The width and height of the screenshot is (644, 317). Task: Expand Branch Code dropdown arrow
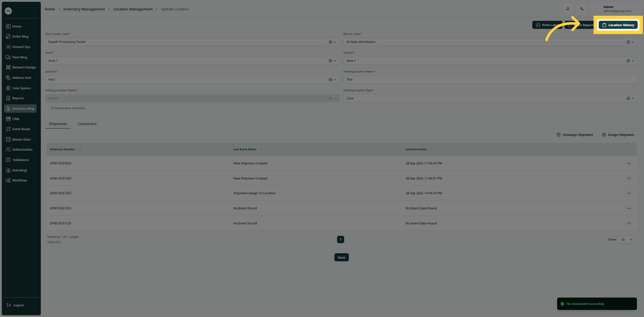pos(633,42)
